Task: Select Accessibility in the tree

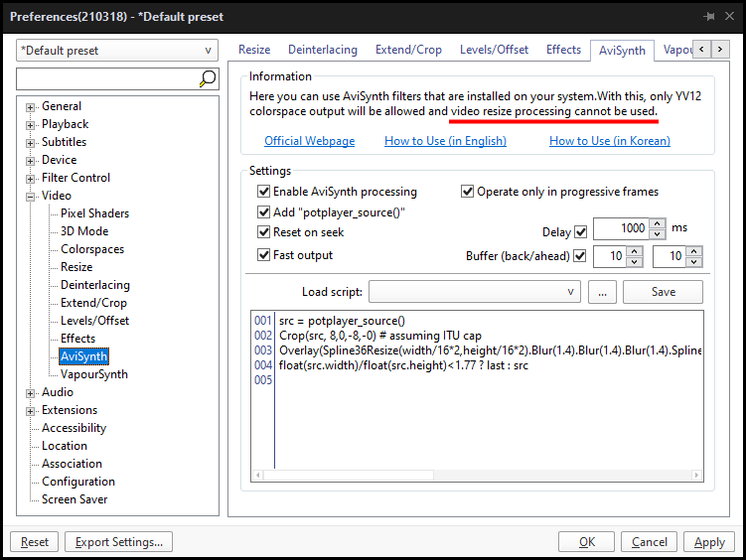Action: click(x=74, y=428)
